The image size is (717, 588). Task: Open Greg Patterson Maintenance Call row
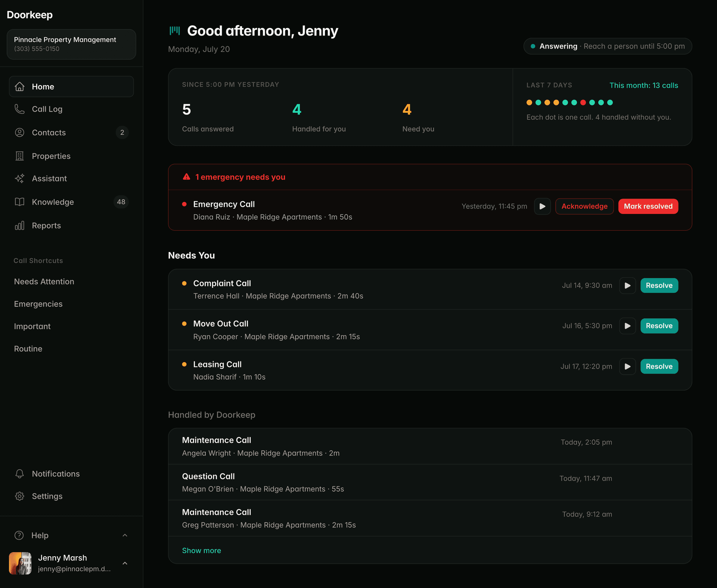430,519
